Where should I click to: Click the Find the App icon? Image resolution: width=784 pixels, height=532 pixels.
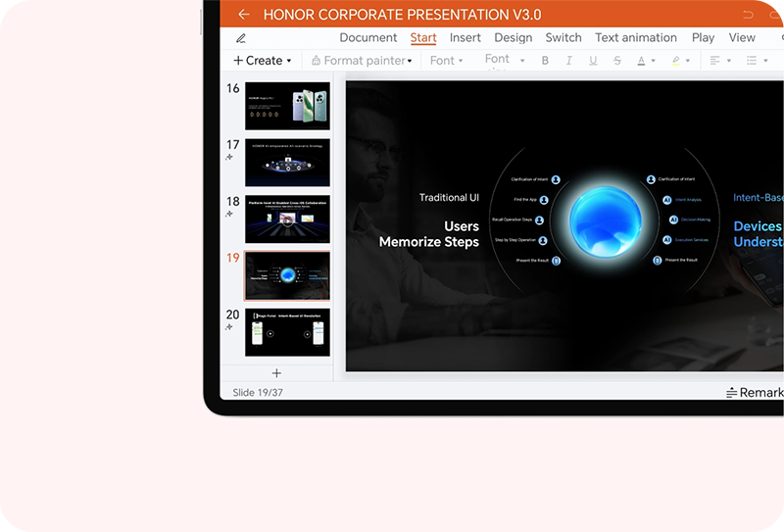coord(544,200)
